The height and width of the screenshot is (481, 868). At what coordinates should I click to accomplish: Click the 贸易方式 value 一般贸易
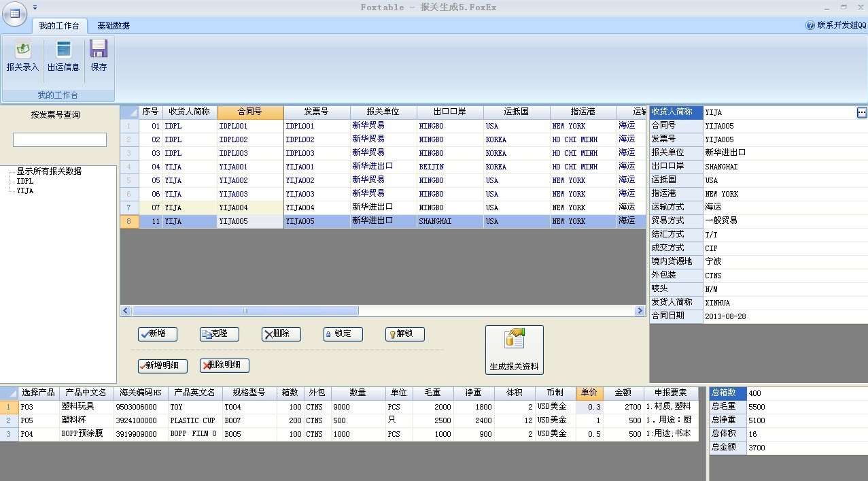click(x=785, y=221)
